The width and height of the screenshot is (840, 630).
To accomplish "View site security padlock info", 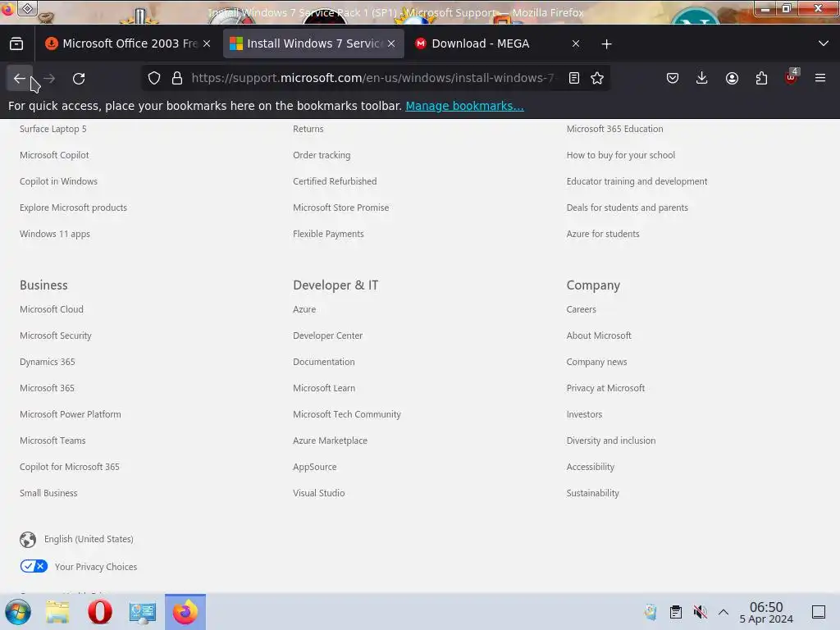I will 177,78.
